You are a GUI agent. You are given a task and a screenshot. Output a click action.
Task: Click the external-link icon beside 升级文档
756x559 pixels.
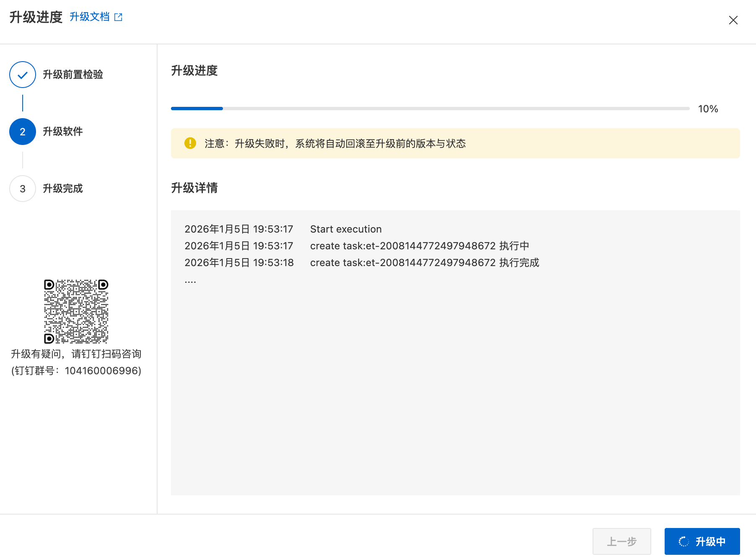coord(119,17)
